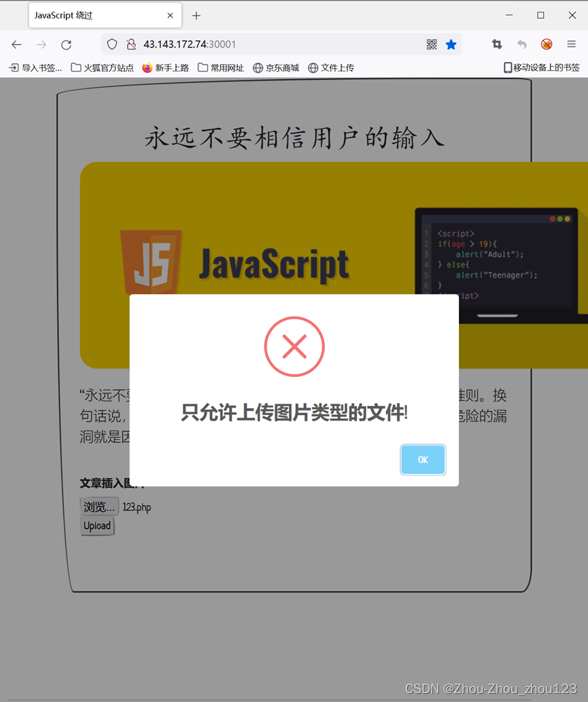Click the 只允许上传图片类型的文件! message
This screenshot has height=702, width=588.
click(x=294, y=412)
